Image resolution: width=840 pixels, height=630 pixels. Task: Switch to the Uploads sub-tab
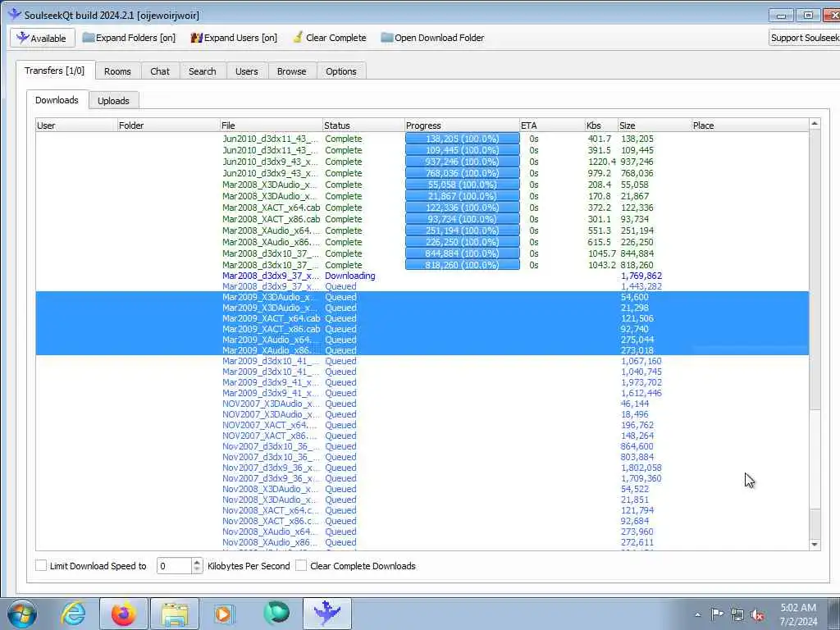[113, 101]
